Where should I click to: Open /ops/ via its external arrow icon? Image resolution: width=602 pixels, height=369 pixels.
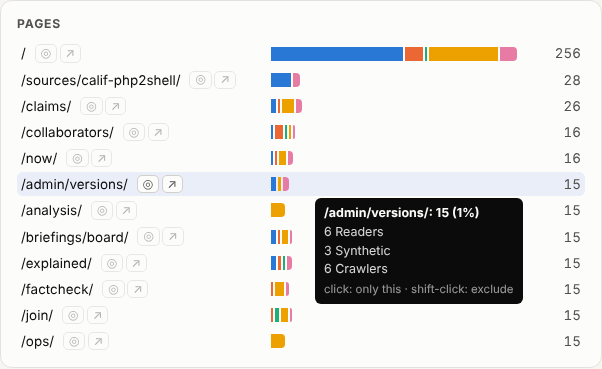point(98,341)
